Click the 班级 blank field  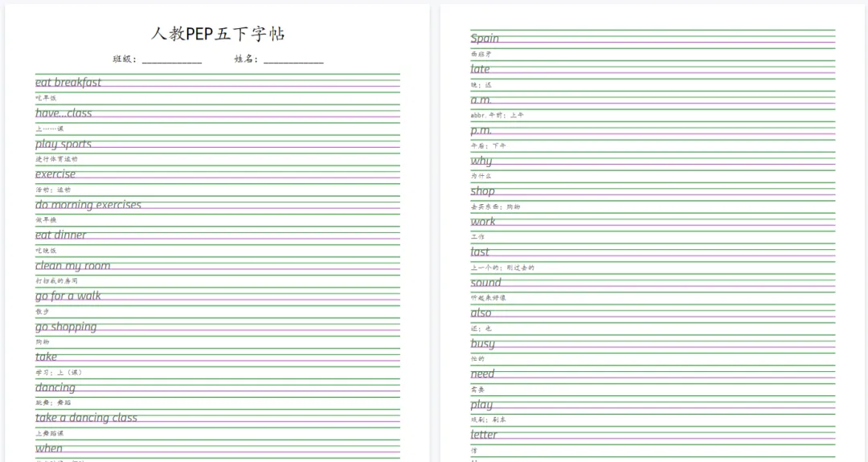[x=172, y=59]
